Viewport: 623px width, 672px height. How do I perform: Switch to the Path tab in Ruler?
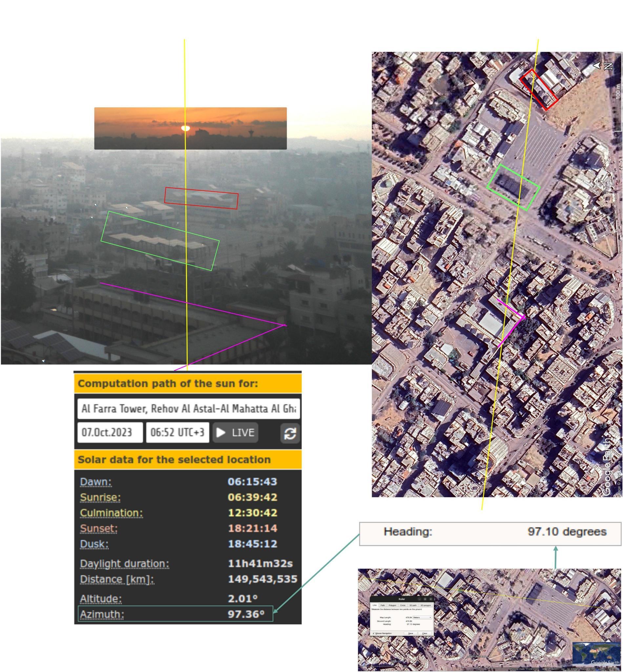pos(383,606)
